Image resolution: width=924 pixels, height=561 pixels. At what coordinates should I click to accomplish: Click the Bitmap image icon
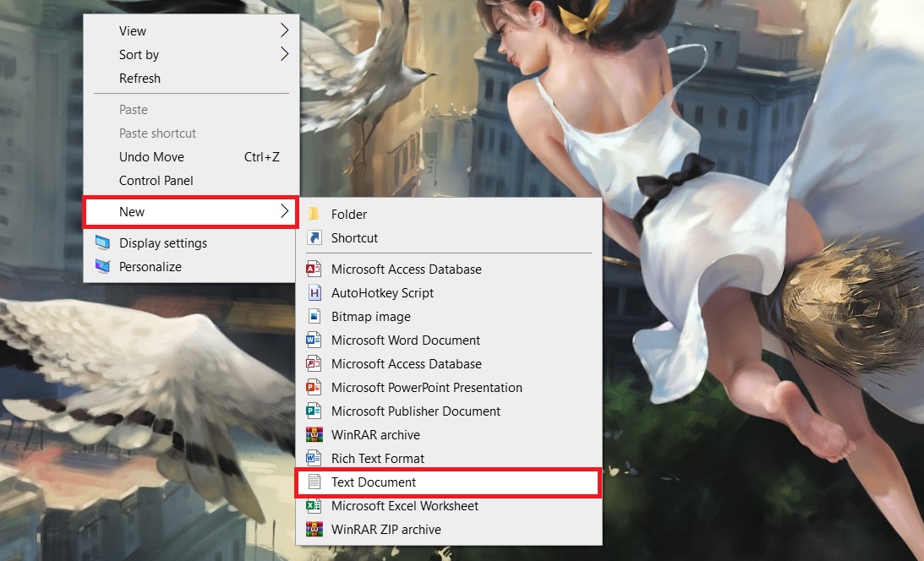[314, 317]
